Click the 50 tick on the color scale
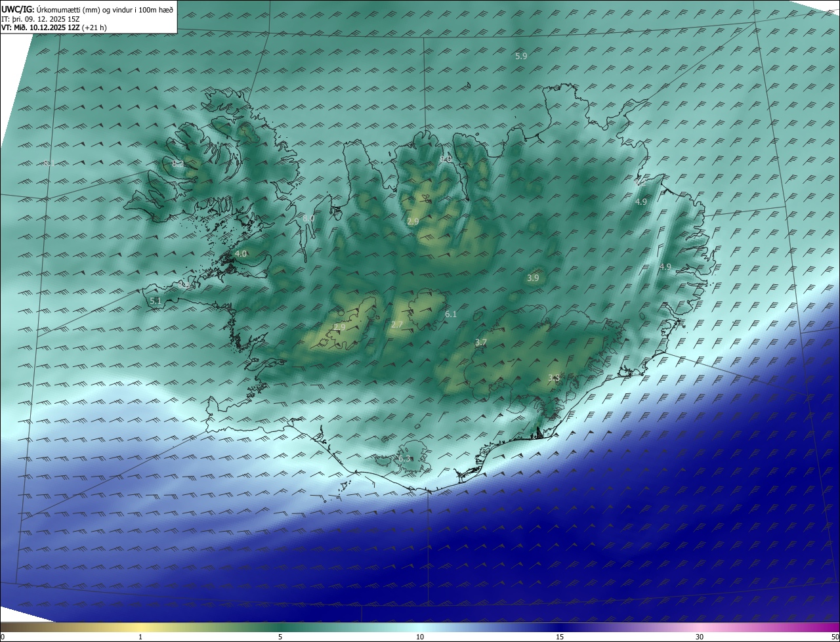 tap(835, 637)
